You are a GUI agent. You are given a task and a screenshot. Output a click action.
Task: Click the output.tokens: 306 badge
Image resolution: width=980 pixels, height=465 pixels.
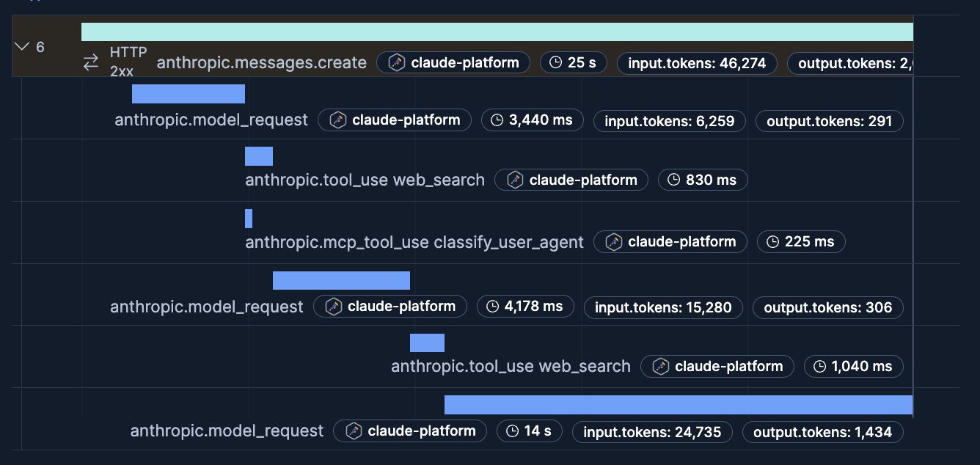[x=828, y=307]
